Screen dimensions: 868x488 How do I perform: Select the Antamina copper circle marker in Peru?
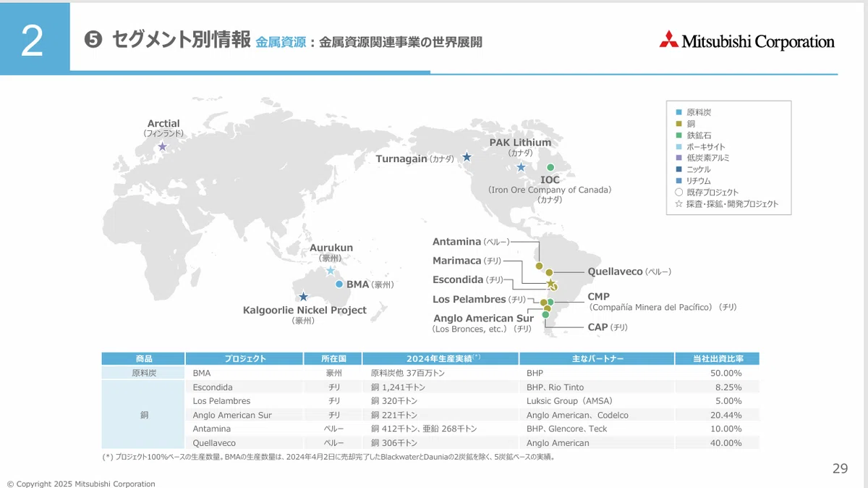click(539, 266)
